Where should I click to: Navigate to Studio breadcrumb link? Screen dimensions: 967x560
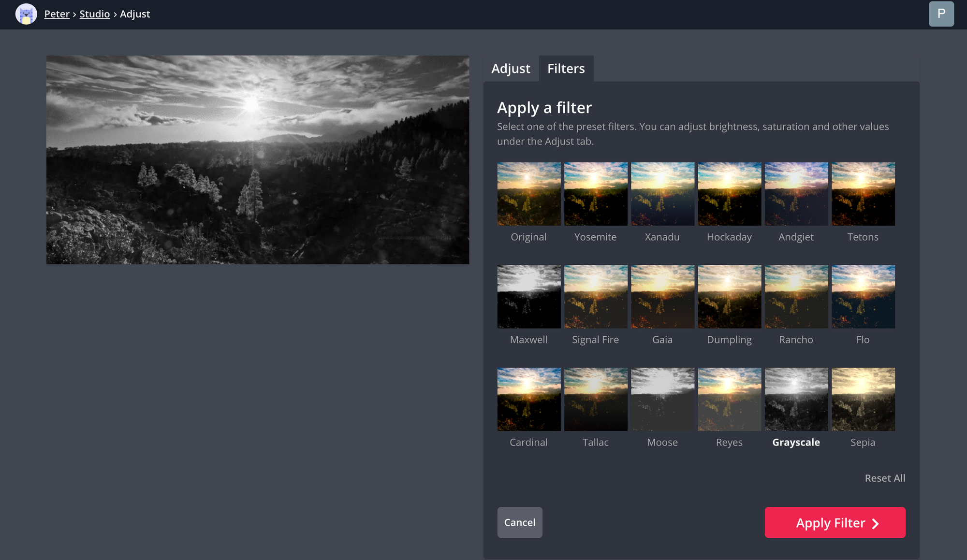point(95,14)
